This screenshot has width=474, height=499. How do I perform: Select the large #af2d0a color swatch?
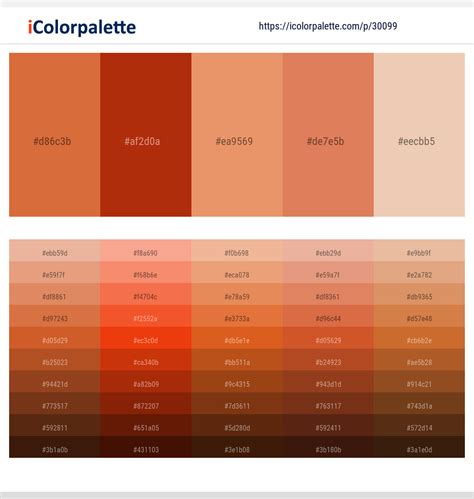146,135
